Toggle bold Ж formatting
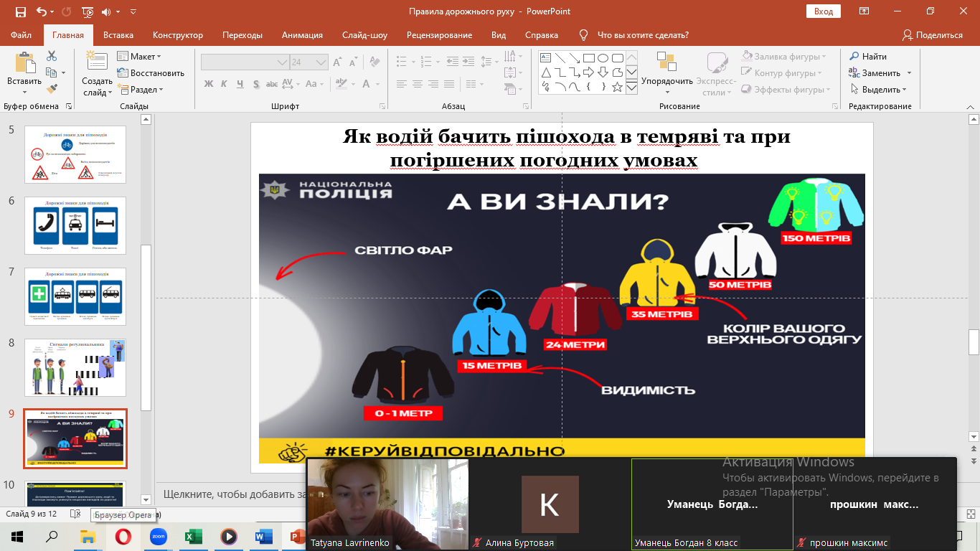980x551 pixels. pyautogui.click(x=209, y=83)
